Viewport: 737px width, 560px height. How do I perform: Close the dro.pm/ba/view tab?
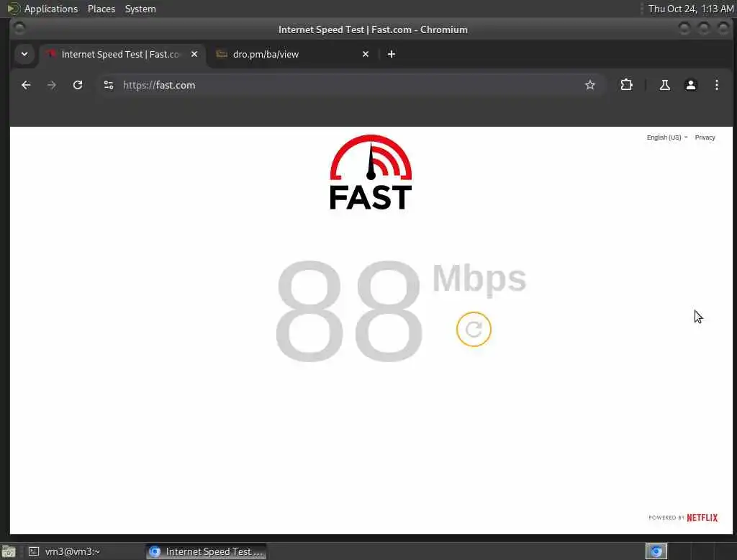point(365,54)
